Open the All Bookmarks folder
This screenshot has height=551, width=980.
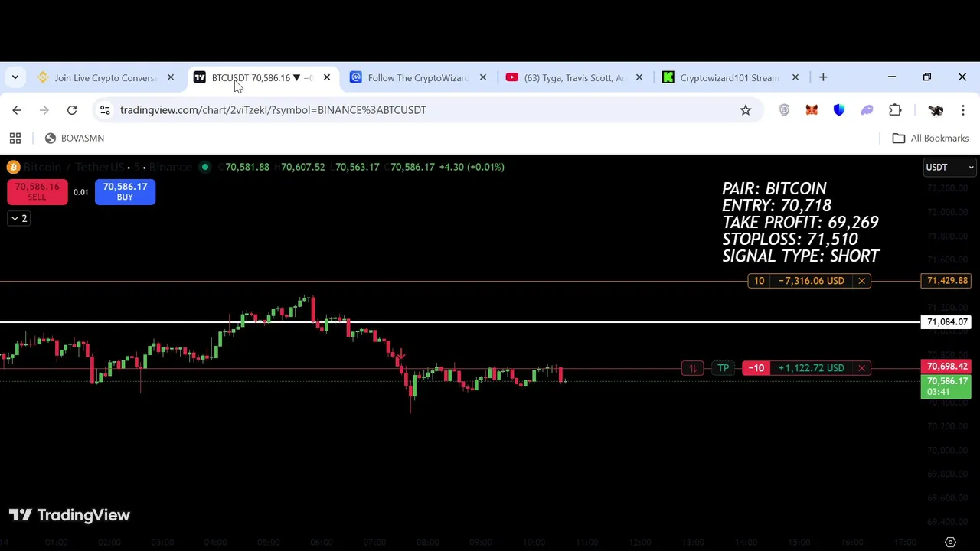coord(931,138)
